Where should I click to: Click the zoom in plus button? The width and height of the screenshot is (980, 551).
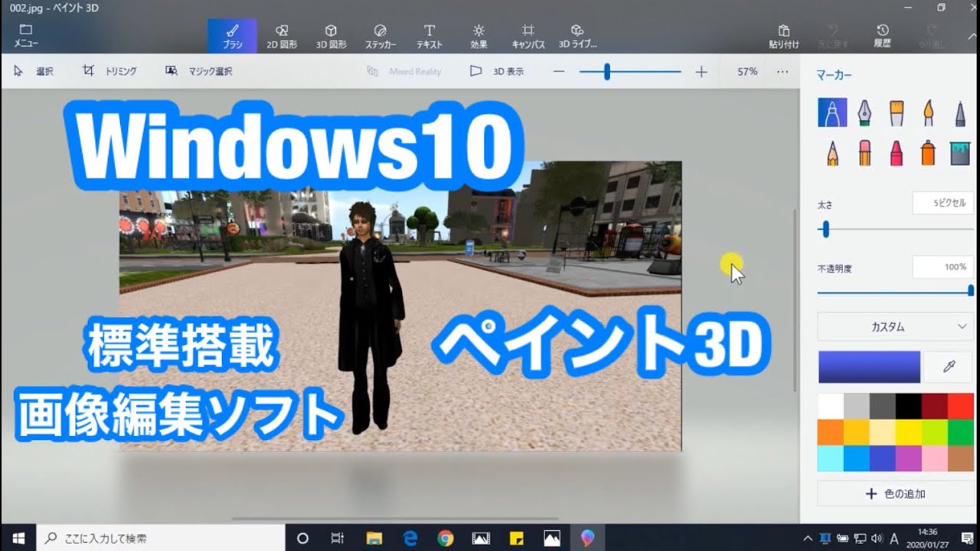(x=701, y=71)
